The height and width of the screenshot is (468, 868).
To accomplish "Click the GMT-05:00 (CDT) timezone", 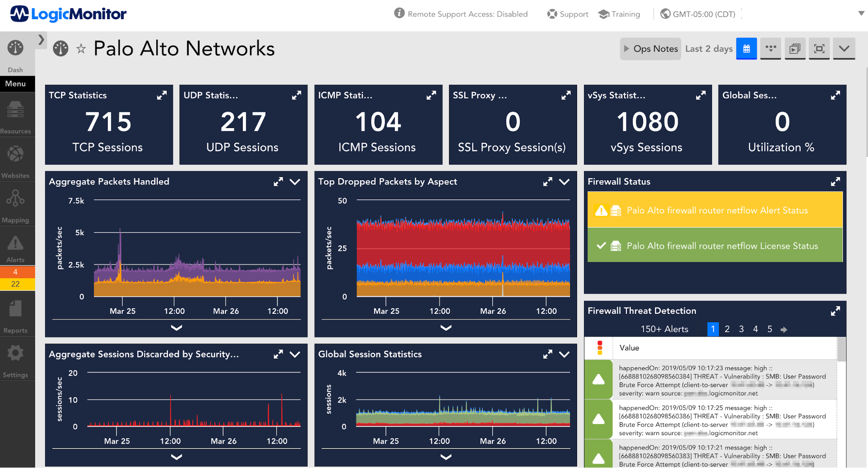I will click(x=698, y=14).
